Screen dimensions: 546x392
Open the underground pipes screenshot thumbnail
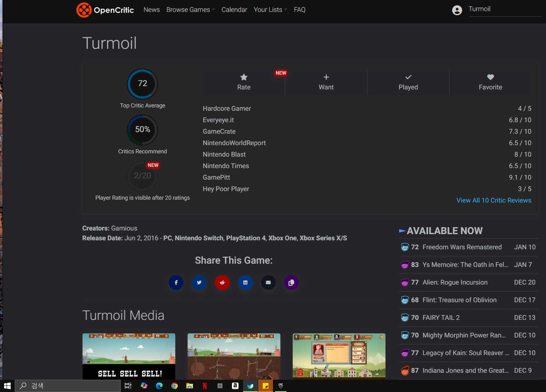[x=234, y=356]
